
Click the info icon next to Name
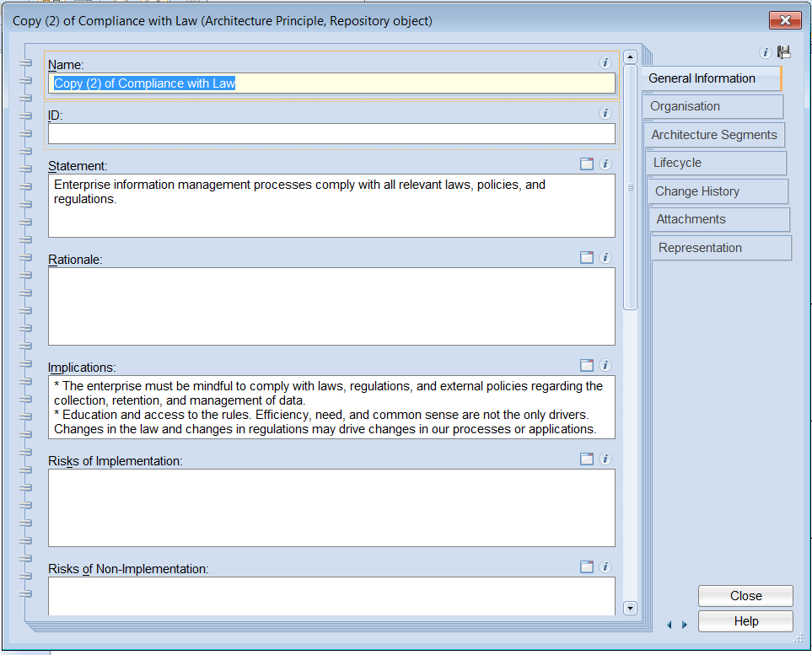coord(605,62)
